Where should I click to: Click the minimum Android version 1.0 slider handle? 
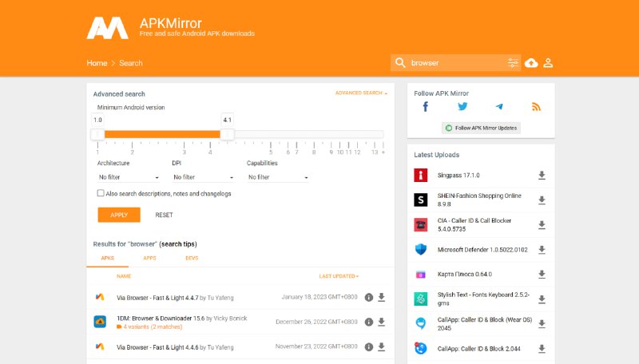tap(97, 134)
